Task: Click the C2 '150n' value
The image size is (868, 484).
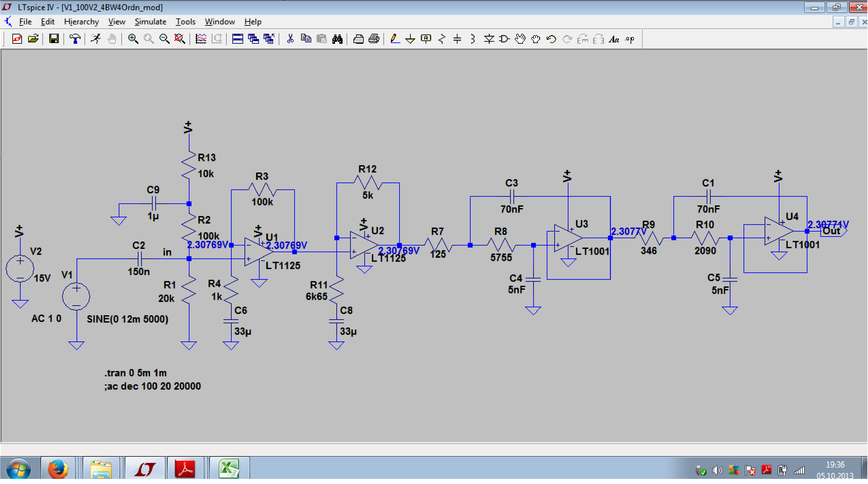Action: (x=138, y=271)
